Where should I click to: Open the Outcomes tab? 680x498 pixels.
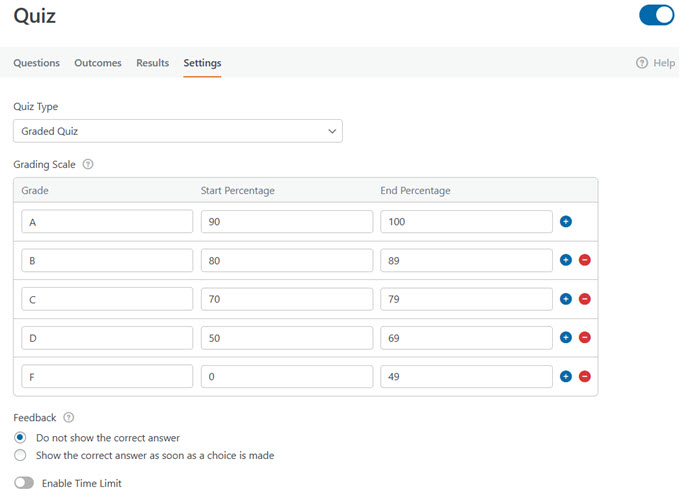98,63
